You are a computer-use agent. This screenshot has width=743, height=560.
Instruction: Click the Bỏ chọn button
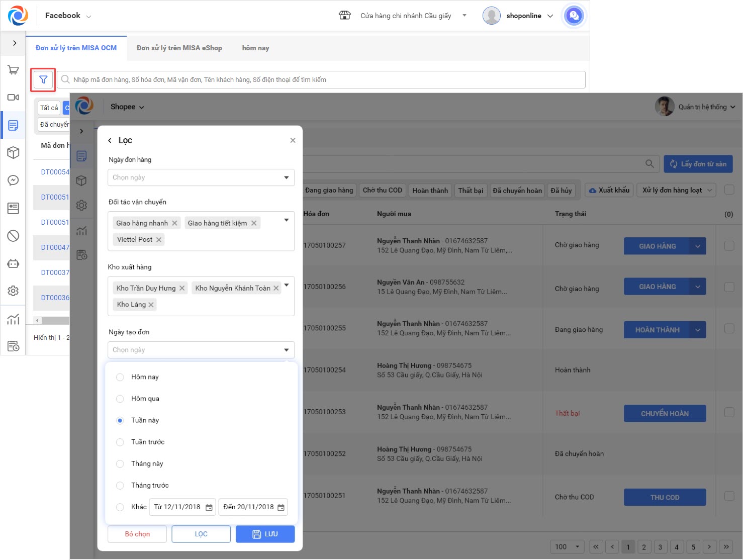pyautogui.click(x=137, y=534)
